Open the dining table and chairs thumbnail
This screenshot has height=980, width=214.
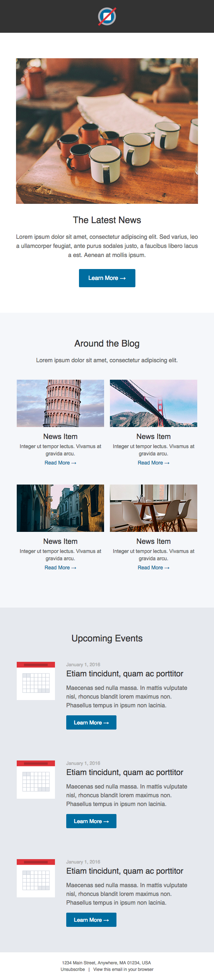pyautogui.click(x=154, y=508)
